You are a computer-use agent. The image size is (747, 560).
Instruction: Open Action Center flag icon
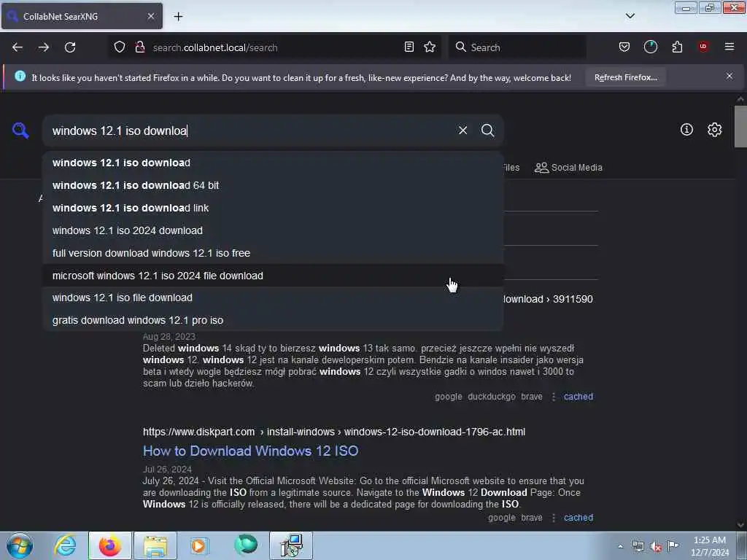click(x=673, y=545)
